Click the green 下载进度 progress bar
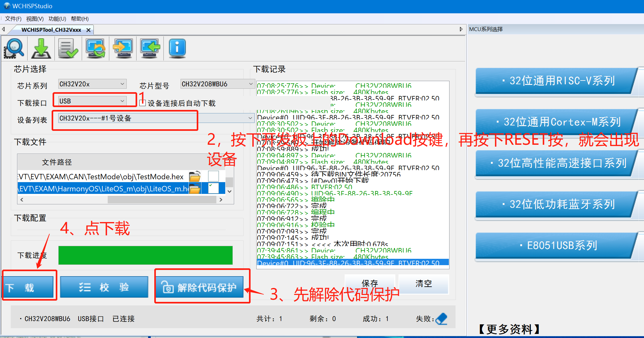 coord(145,255)
